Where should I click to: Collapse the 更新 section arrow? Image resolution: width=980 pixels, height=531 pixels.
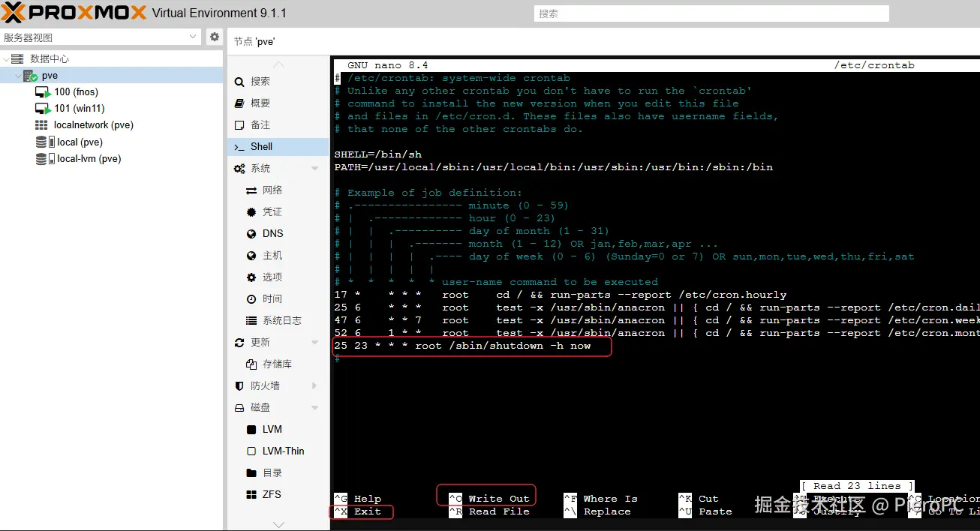tap(314, 343)
